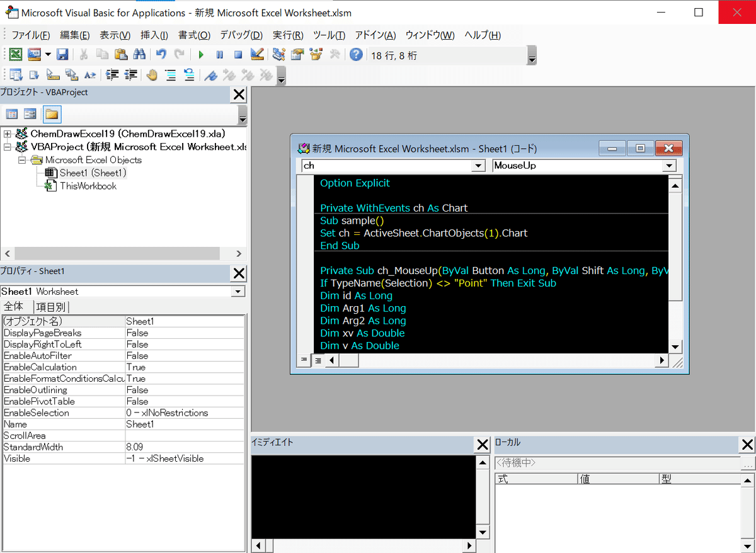Uncomment the selected block
The height and width of the screenshot is (553, 756).
pos(188,75)
